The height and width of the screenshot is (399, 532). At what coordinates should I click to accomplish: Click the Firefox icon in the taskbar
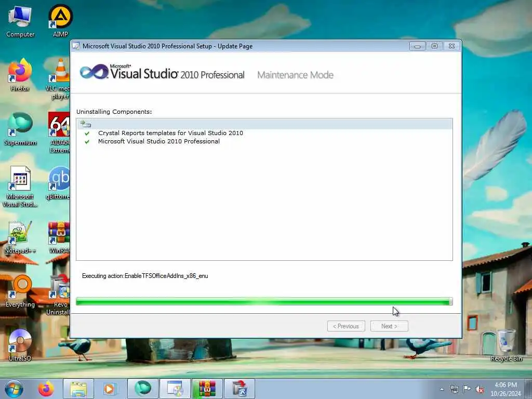46,389
